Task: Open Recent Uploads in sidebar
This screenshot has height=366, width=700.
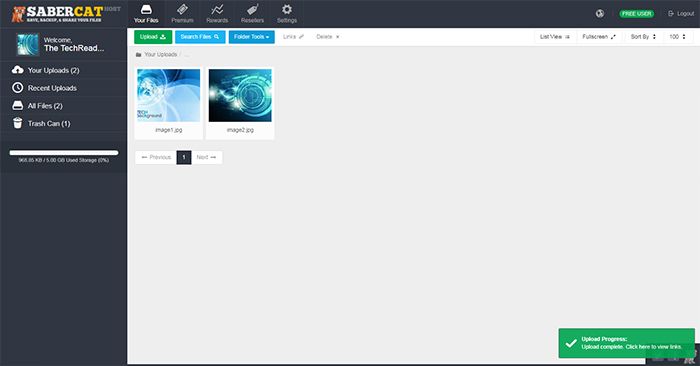Action: coord(63,88)
